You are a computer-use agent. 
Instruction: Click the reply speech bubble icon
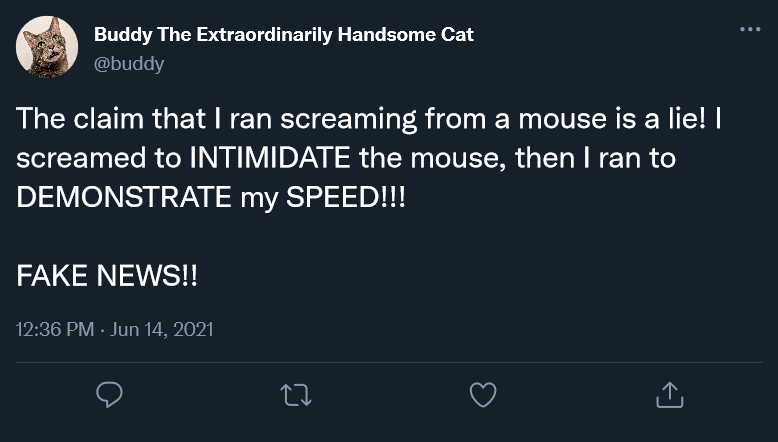tap(109, 395)
